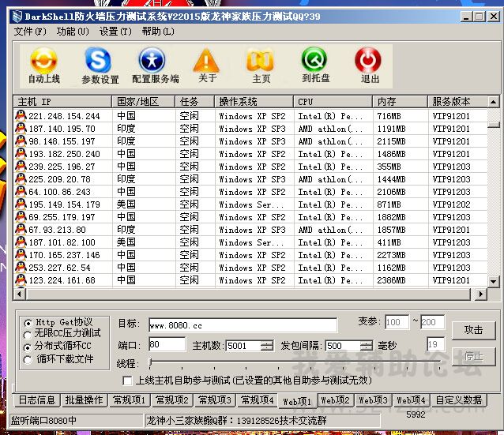Screen dimensions: 504x435
Task: Click the 自定义数据 tab button
Action: pos(458,400)
